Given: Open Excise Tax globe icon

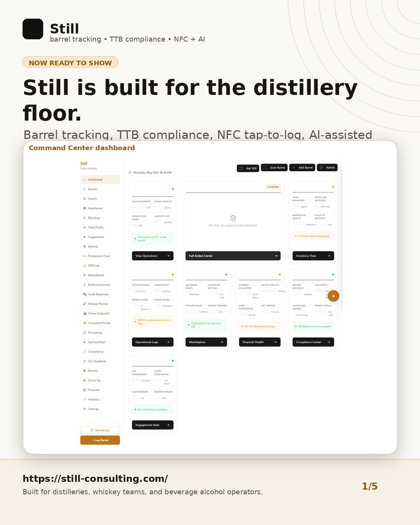Looking at the screenshot, I should (x=84, y=380).
